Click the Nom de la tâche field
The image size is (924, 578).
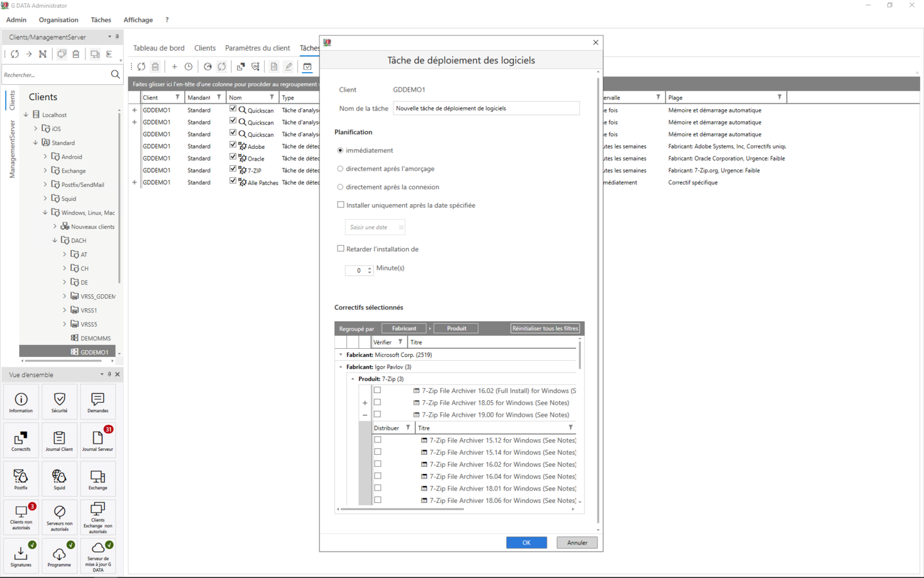click(486, 109)
